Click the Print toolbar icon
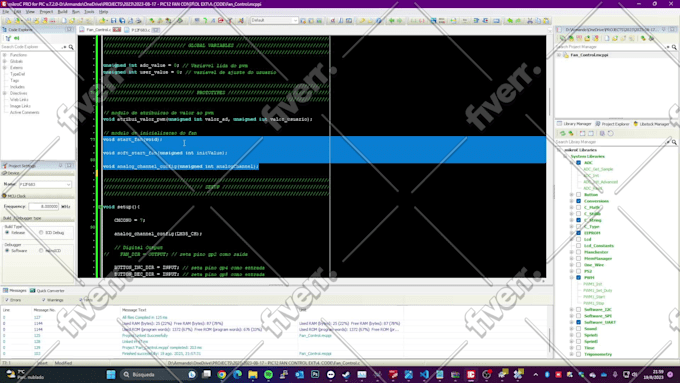The height and width of the screenshot is (383, 680). pyautogui.click(x=138, y=20)
